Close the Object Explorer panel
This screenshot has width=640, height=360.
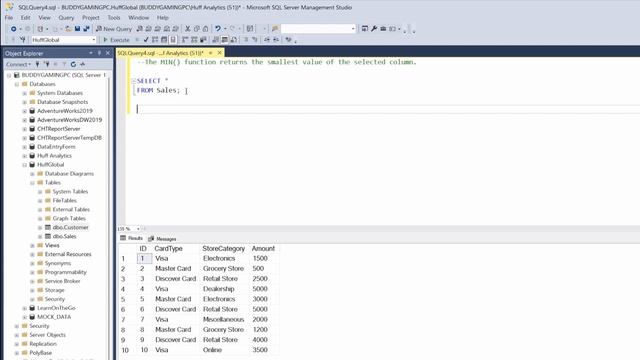(108, 53)
